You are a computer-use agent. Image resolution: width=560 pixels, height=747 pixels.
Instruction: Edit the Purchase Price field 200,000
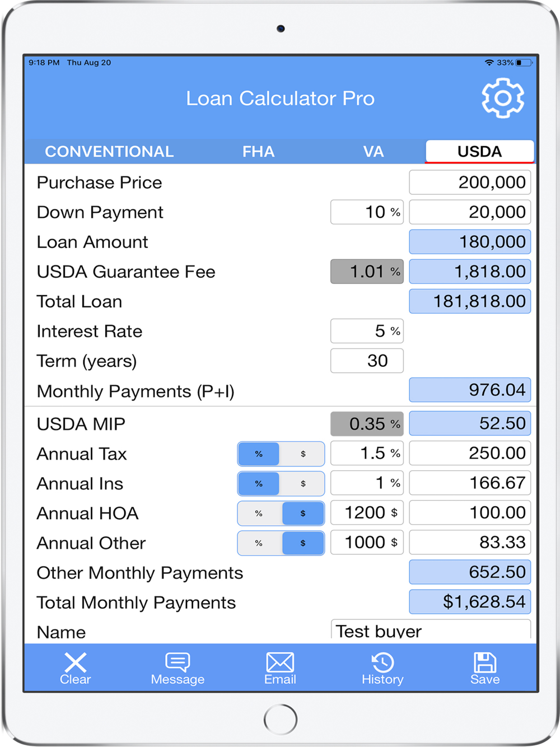(470, 183)
